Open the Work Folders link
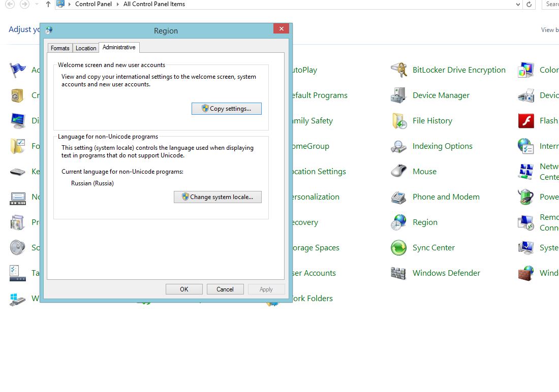This screenshot has width=559, height=392. (313, 298)
